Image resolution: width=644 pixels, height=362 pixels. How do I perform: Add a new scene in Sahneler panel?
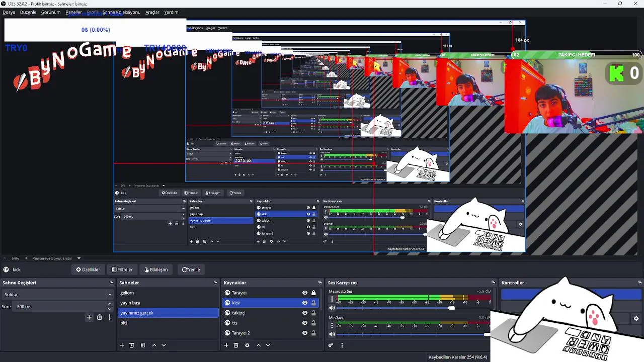click(x=122, y=345)
